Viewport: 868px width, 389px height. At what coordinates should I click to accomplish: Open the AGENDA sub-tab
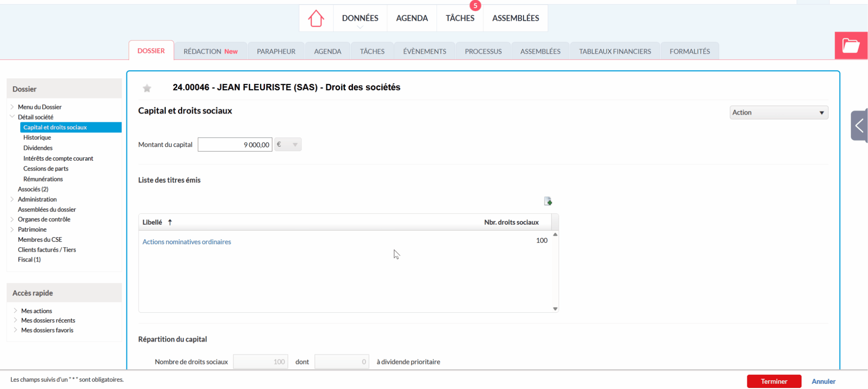click(327, 51)
